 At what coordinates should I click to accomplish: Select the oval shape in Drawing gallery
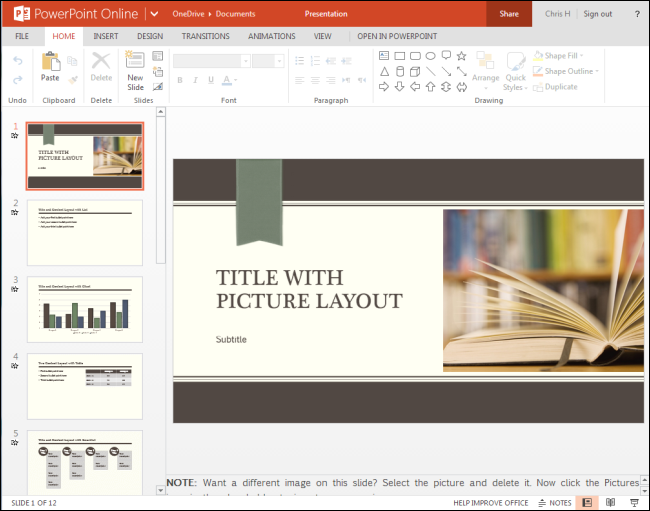[x=430, y=56]
